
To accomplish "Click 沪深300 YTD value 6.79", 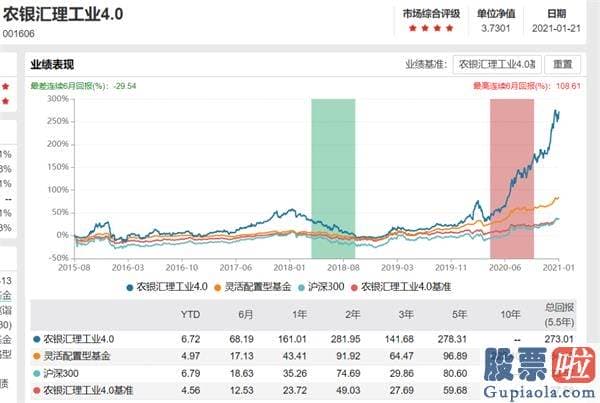I will 191,373.
